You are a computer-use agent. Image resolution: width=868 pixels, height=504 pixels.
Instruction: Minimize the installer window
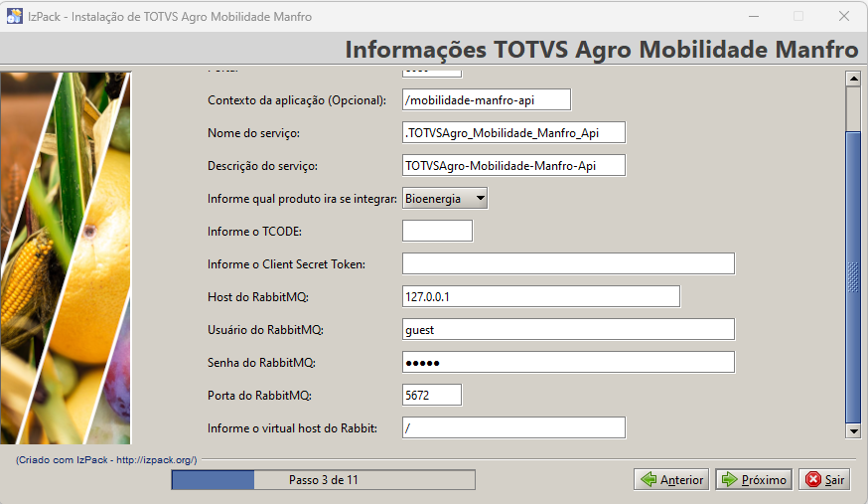pos(754,16)
